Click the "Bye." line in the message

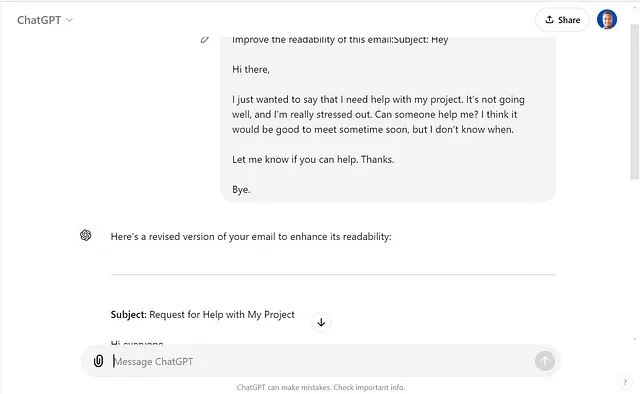(241, 189)
